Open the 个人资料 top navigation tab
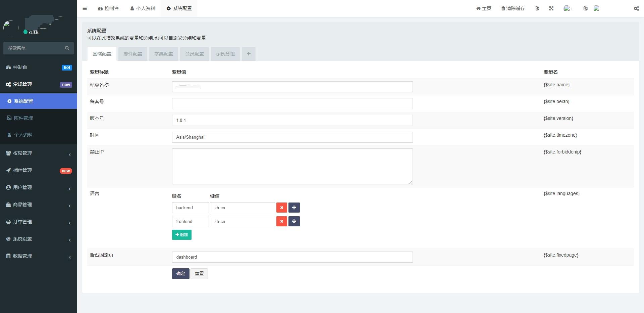 tap(143, 8)
